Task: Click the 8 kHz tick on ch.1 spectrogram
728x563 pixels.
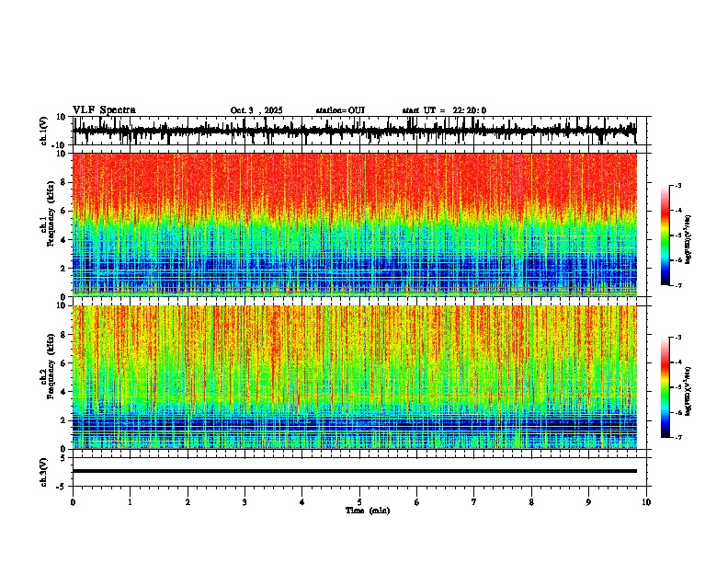Action: coord(64,182)
